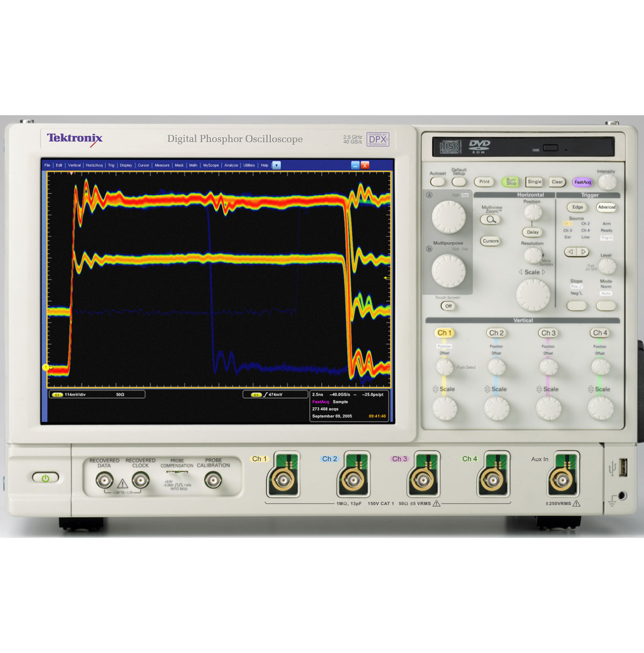Click the 273 408 acqs counter
The width and height of the screenshot is (644, 653).
tap(325, 409)
